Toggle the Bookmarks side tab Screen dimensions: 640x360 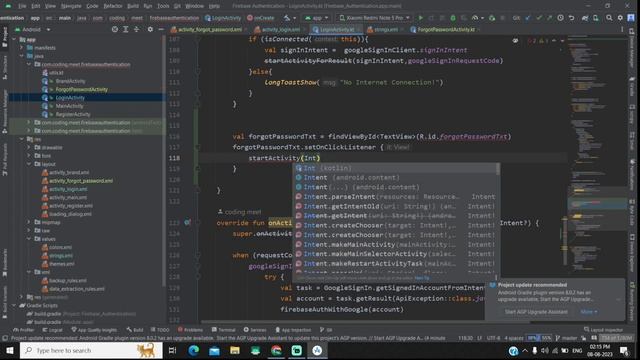4,261
